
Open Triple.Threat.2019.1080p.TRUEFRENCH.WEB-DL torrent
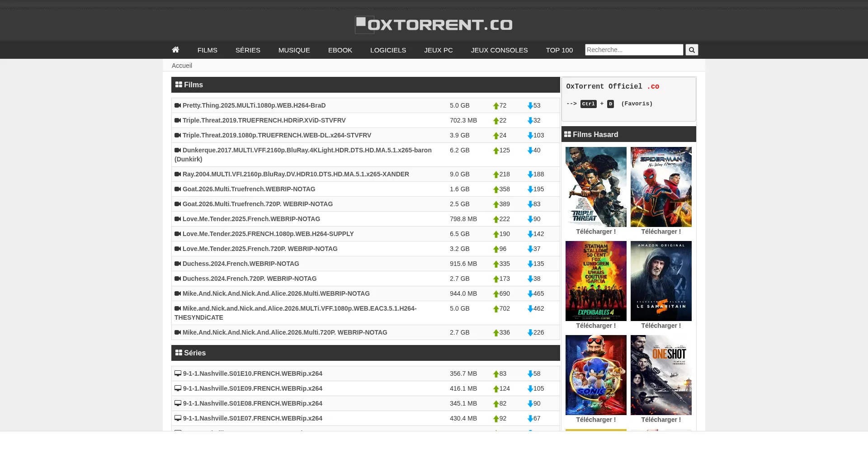point(277,135)
